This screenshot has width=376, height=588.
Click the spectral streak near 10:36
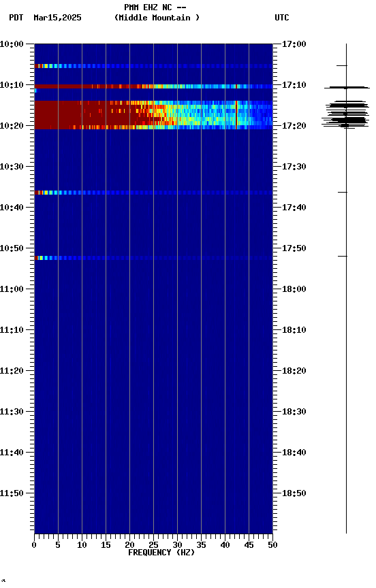tap(153, 193)
